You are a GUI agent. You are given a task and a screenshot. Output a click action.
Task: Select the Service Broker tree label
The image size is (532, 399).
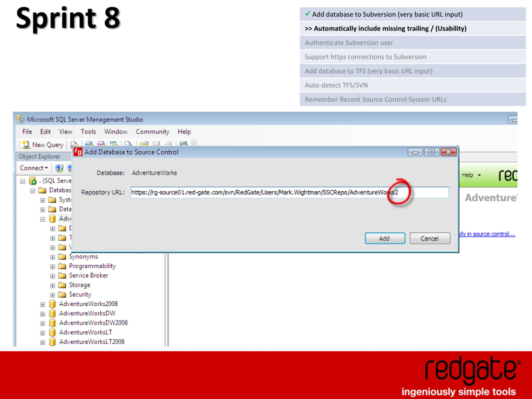coord(89,275)
